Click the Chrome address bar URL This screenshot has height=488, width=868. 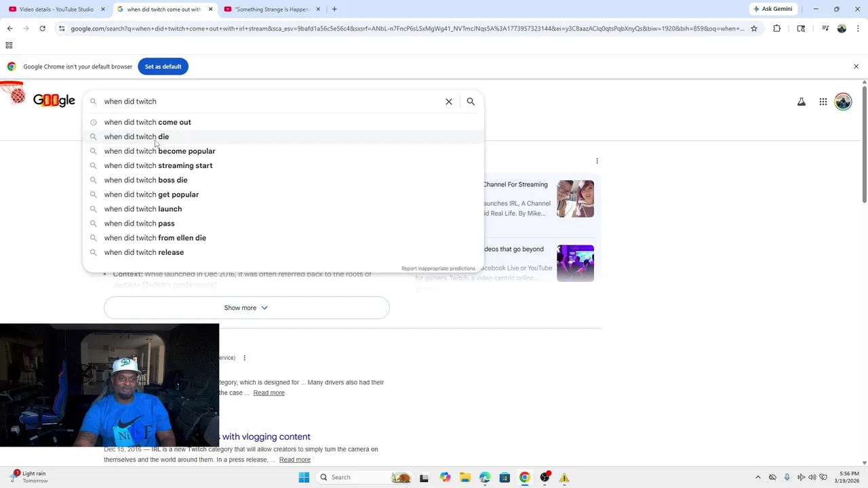tap(407, 28)
